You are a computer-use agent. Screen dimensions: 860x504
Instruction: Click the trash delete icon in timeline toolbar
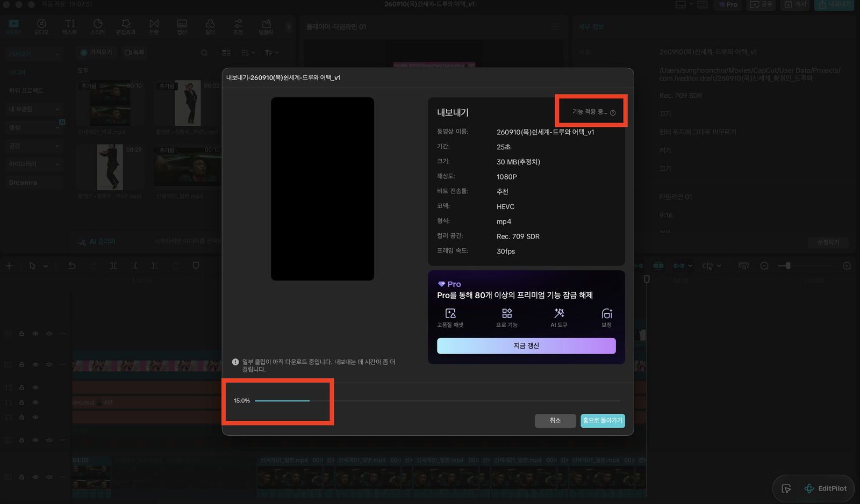(175, 266)
